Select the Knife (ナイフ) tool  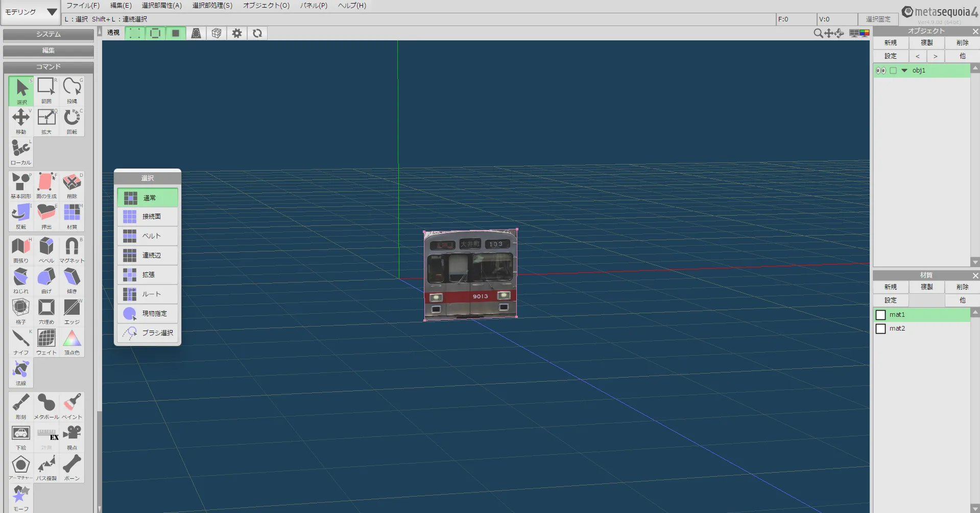coord(21,341)
